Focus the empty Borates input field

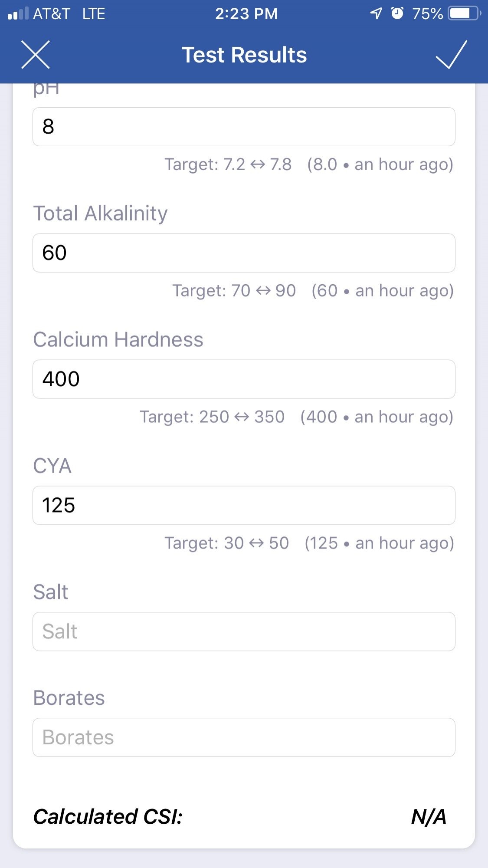pyautogui.click(x=244, y=737)
